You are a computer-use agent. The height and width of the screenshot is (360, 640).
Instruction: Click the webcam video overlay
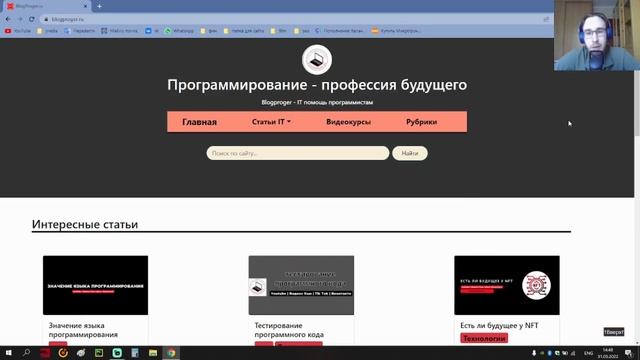tap(597, 35)
